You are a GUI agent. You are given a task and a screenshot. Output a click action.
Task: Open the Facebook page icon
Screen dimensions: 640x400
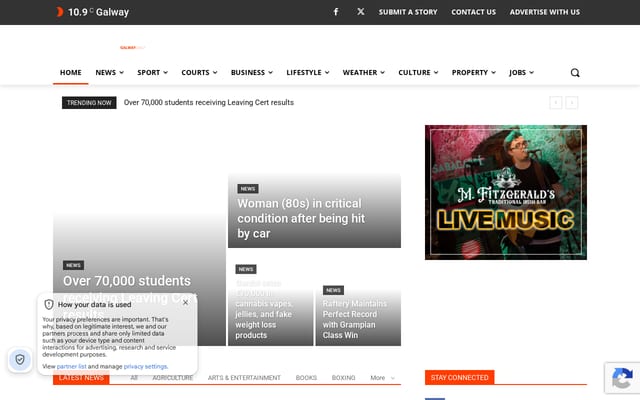tap(336, 12)
